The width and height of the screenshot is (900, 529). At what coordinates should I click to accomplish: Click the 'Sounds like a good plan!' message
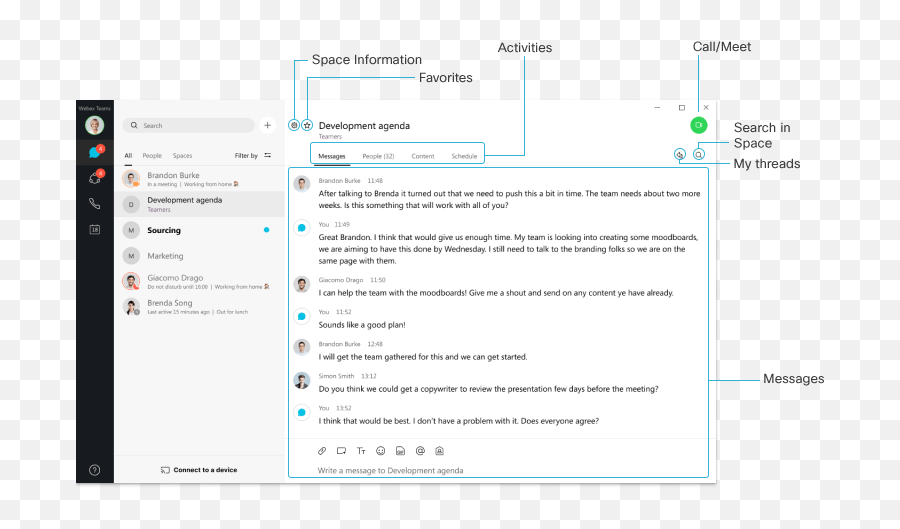pos(362,325)
